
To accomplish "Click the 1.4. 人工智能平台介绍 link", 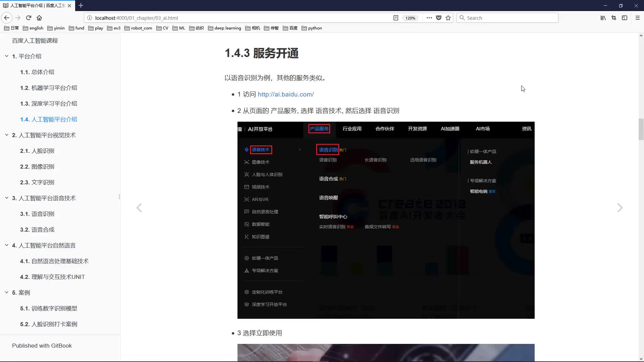I will [49, 119].
